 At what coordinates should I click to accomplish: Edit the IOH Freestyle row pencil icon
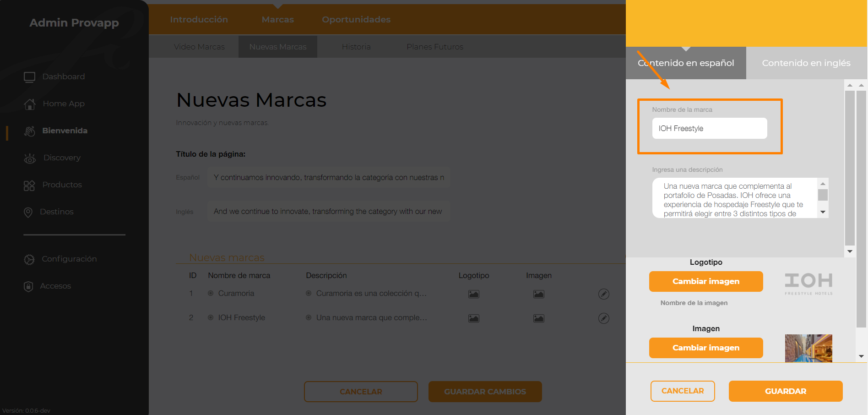(604, 318)
